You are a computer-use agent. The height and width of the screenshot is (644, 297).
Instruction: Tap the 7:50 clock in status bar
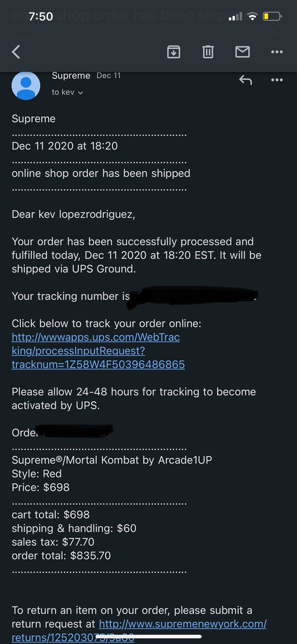tap(41, 17)
